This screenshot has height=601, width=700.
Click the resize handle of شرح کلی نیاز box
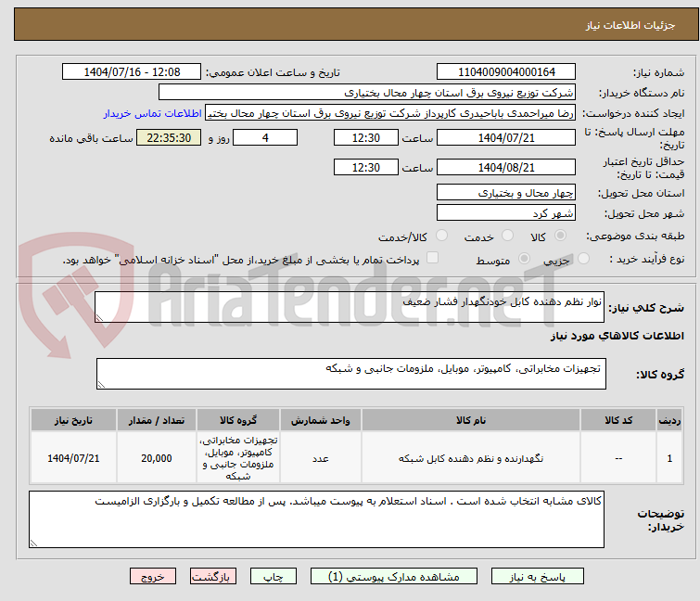pyautogui.click(x=99, y=318)
